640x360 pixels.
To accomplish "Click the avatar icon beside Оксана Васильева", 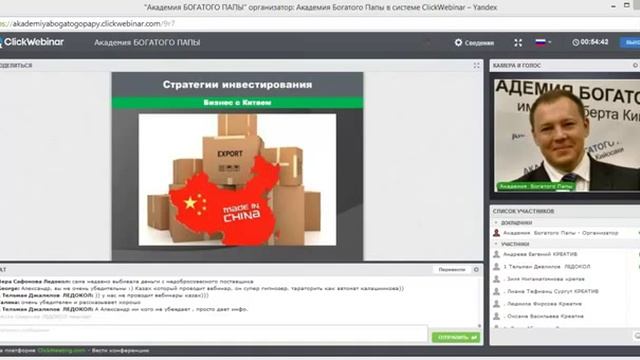I will [496, 316].
